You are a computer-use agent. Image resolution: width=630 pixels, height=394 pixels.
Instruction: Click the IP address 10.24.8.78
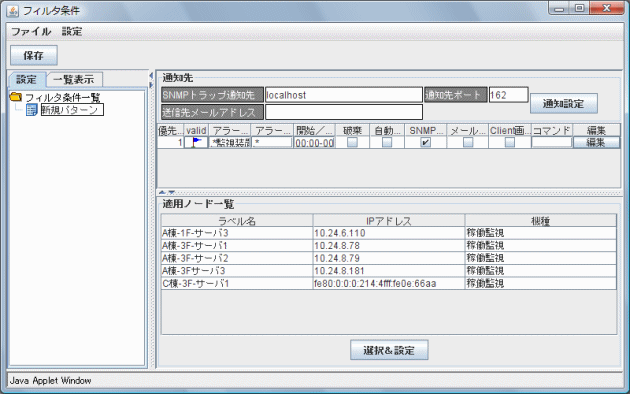click(337, 245)
